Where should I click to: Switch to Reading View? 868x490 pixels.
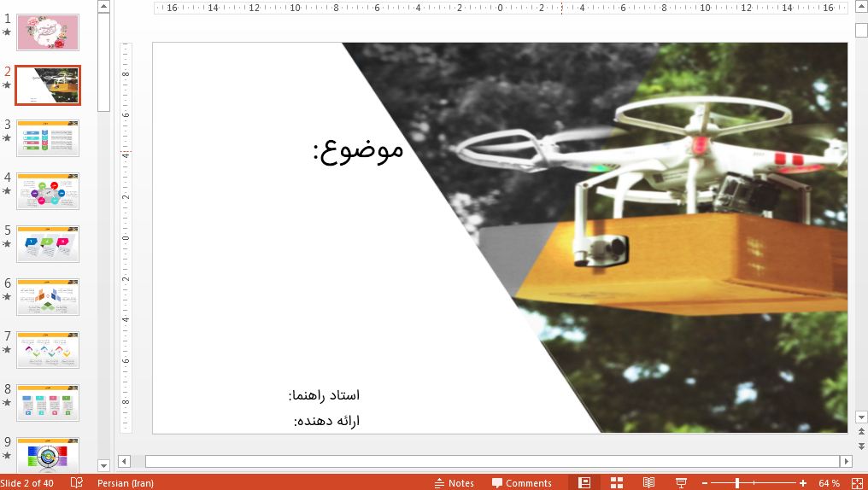648,483
